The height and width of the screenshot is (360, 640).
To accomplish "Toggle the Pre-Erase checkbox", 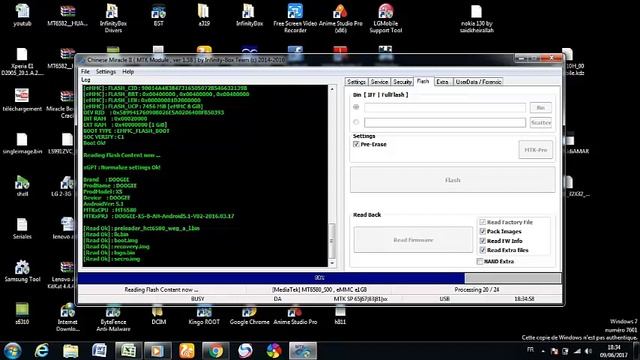I will (x=356, y=144).
